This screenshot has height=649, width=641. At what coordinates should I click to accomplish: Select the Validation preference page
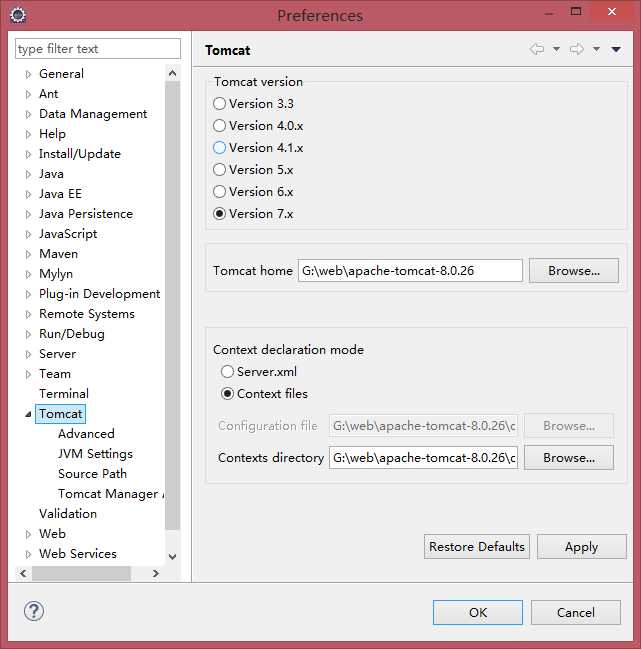coord(68,514)
